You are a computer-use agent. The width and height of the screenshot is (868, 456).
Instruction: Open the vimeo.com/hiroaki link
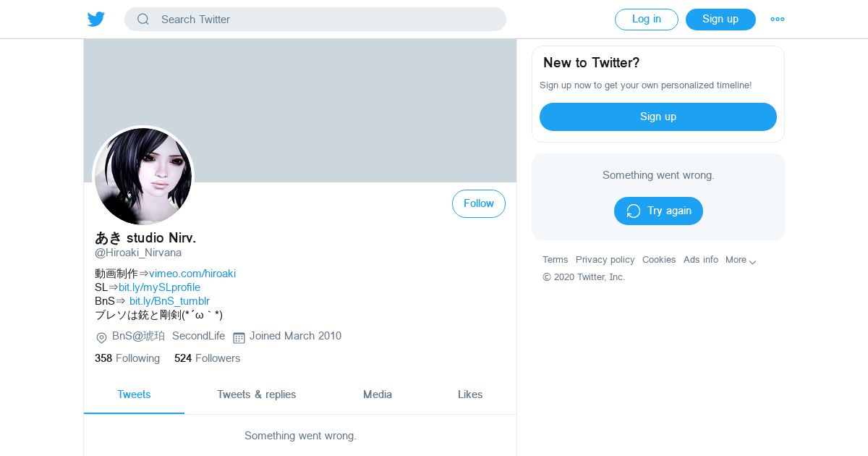pos(192,274)
